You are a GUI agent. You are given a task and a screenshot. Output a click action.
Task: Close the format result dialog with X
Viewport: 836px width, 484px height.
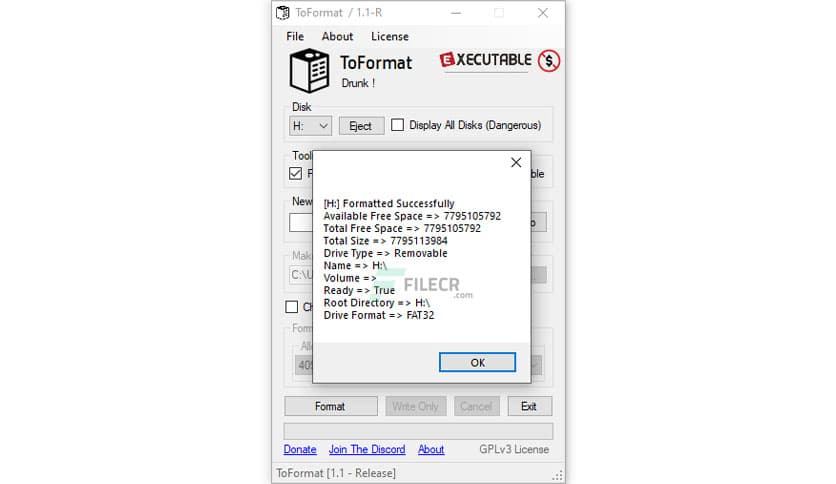click(x=516, y=163)
